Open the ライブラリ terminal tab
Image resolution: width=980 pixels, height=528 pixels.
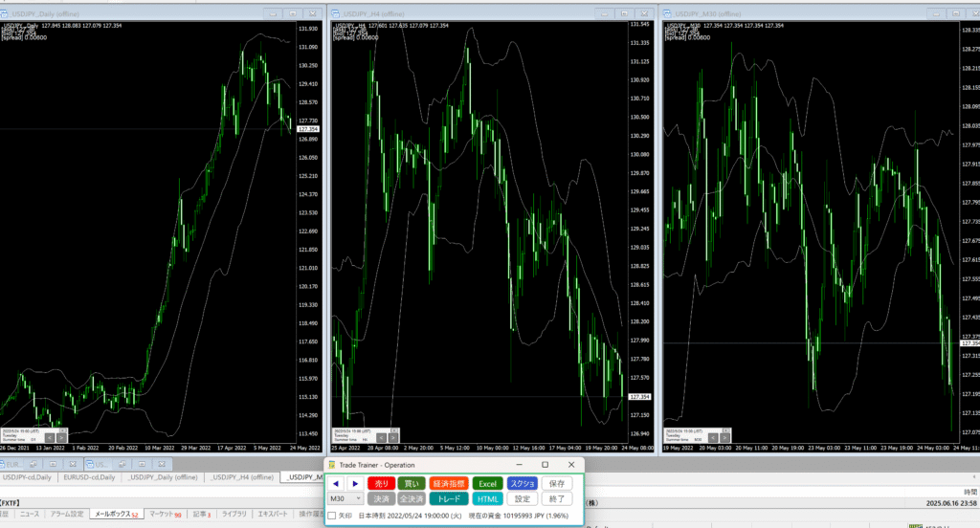pyautogui.click(x=234, y=515)
